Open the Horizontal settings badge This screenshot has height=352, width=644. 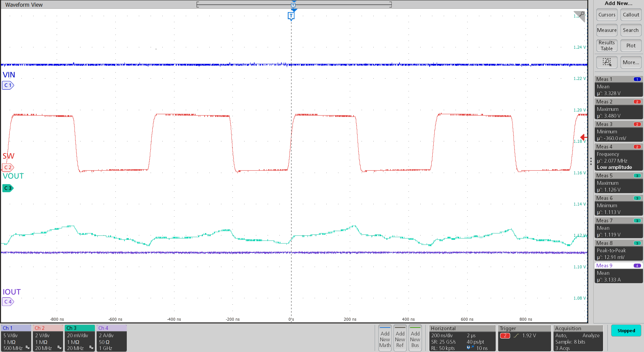463,338
